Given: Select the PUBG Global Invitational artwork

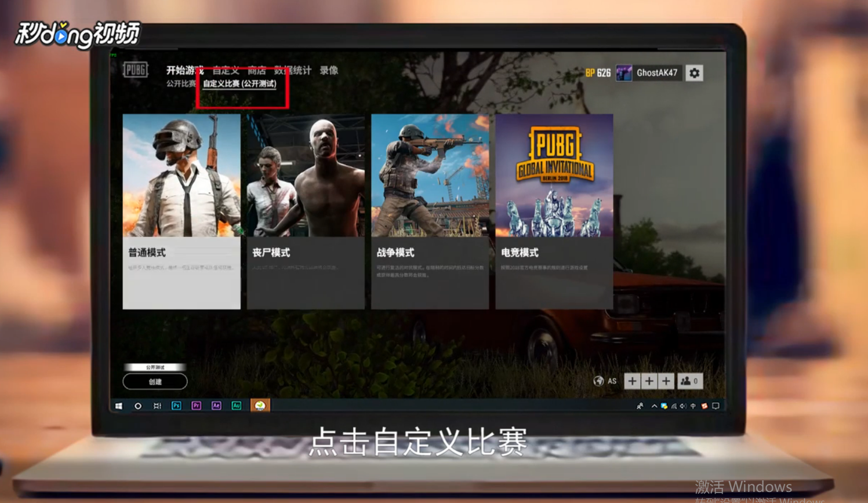Looking at the screenshot, I should click(x=554, y=175).
